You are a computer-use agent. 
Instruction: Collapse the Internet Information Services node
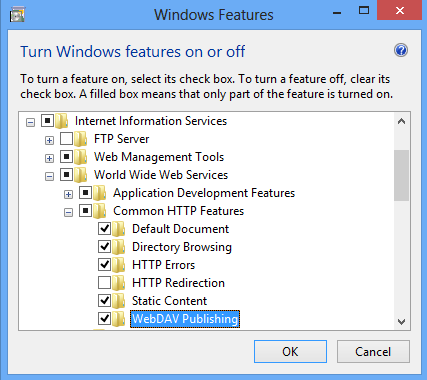[x=30, y=122]
